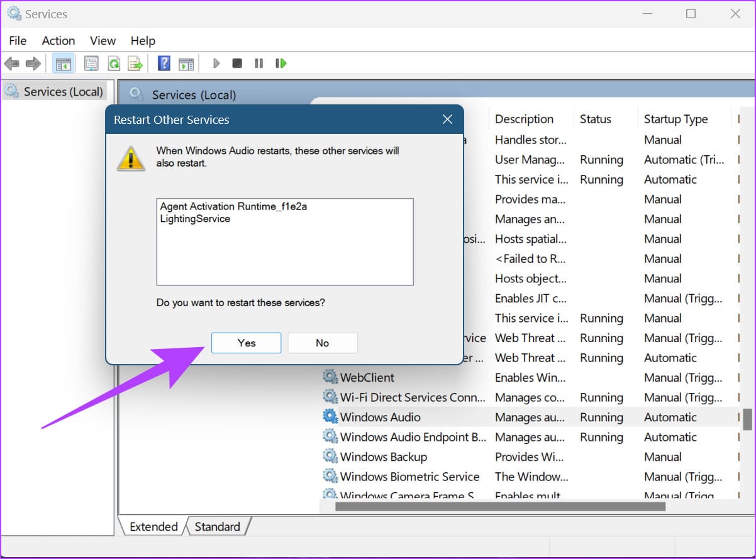Click the 'Hosts object...' description cell
Viewport: 756px width, 559px height.
(530, 279)
